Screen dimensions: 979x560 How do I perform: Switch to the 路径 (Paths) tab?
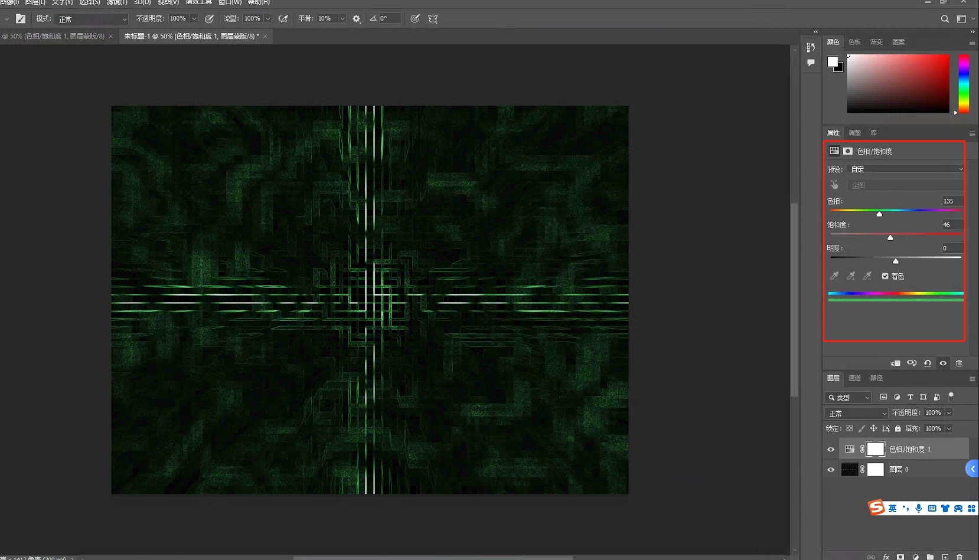point(876,378)
